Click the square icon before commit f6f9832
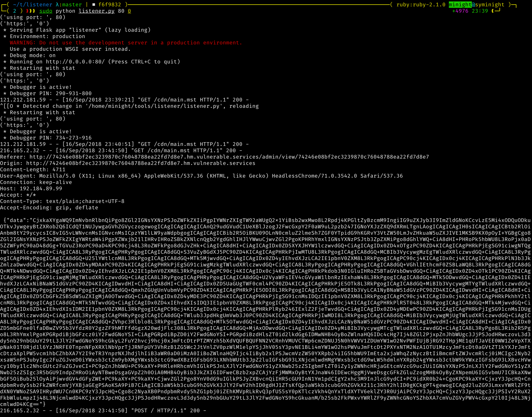 tap(94, 5)
